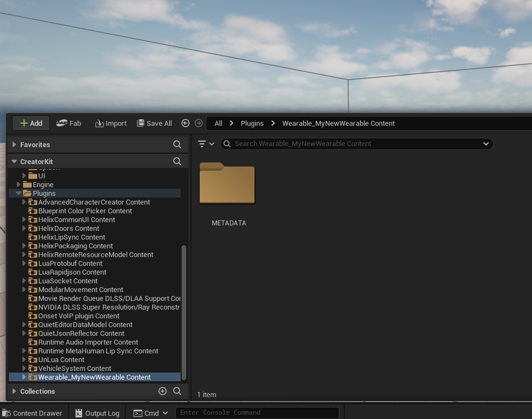This screenshot has width=532, height=419.
Task: Click the CreatorKit search magnifier icon
Action: point(177,161)
